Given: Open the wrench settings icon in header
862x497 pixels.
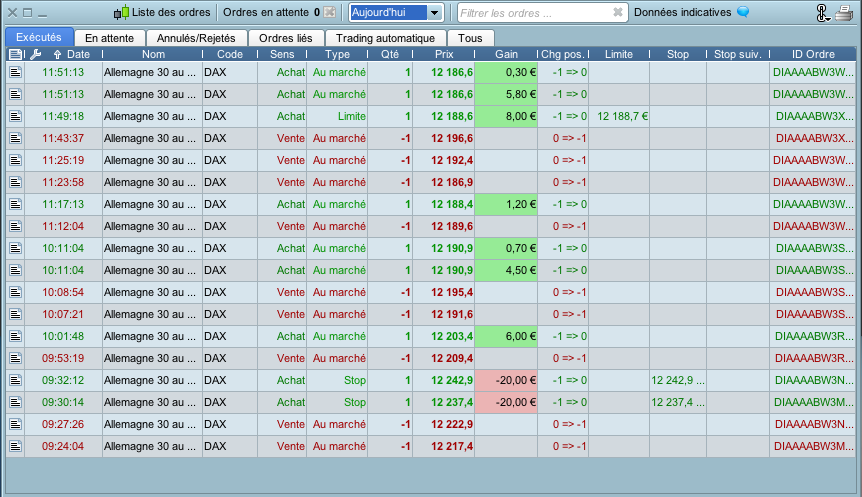Looking at the screenshot, I should point(35,54).
